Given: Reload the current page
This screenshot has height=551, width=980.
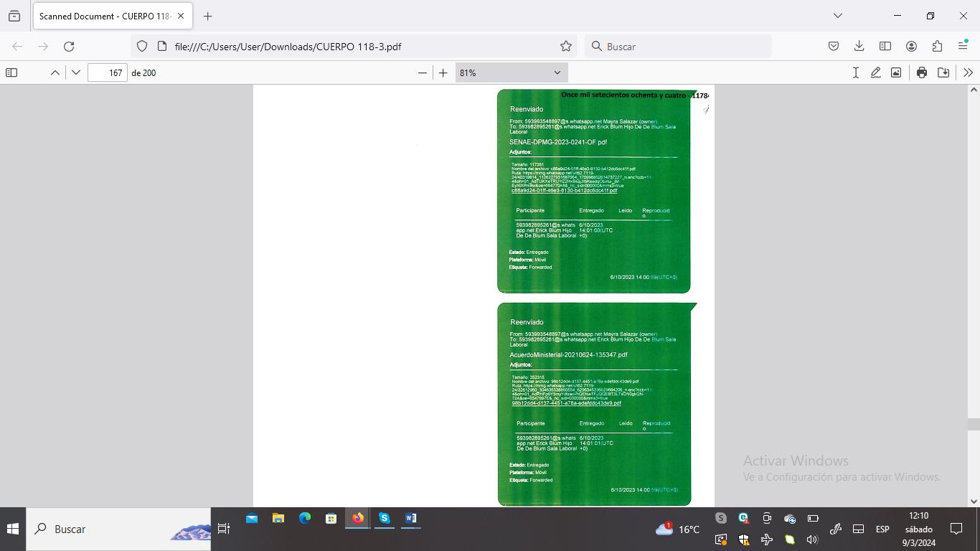Looking at the screenshot, I should 69,46.
